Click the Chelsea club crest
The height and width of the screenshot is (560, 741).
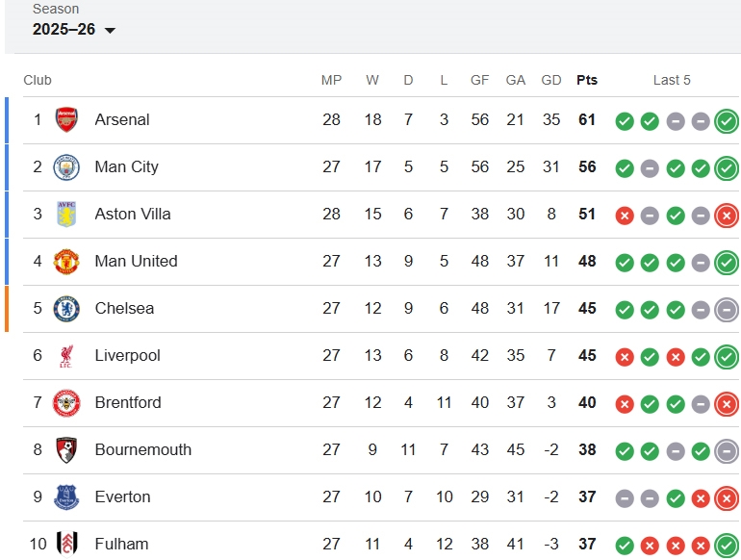click(x=66, y=309)
